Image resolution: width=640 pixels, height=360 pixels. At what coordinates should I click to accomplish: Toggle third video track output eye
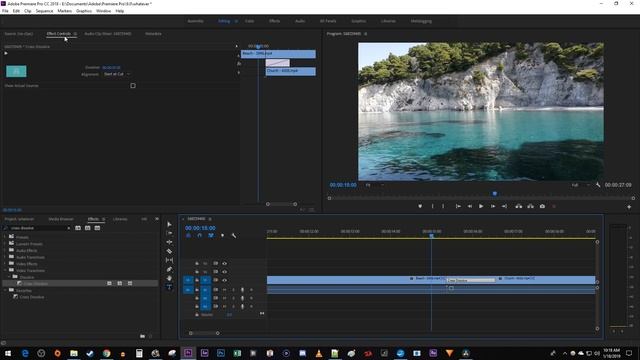[224, 280]
